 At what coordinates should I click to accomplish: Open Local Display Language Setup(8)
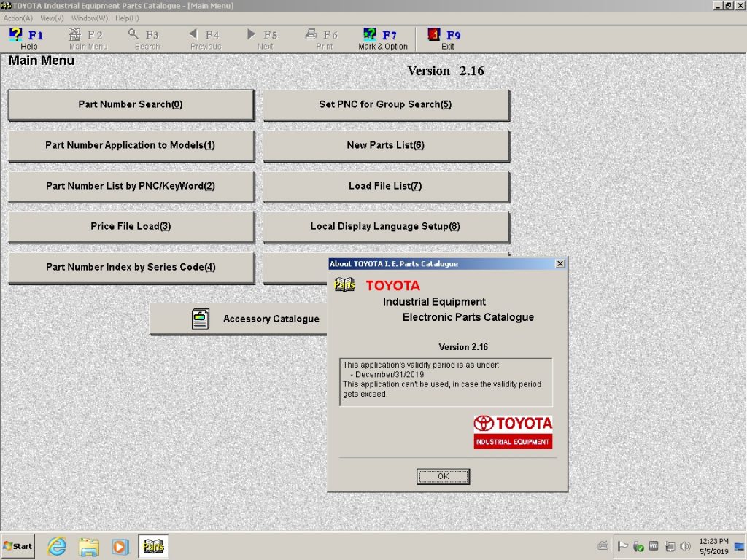[x=385, y=226]
